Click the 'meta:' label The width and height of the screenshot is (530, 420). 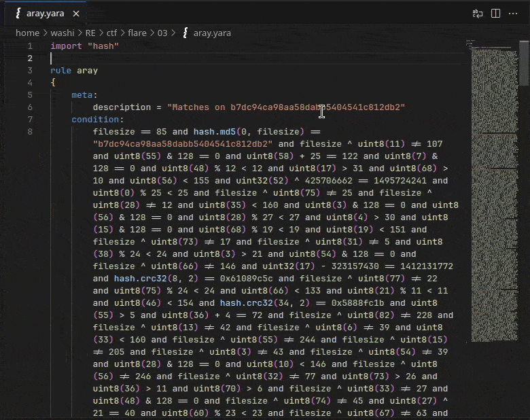tap(84, 95)
